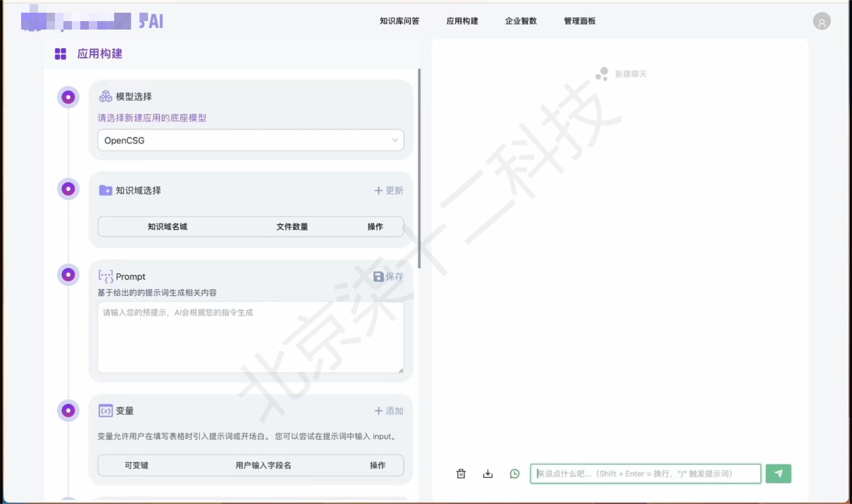This screenshot has width=852, height=504.
Task: Click 操作 header in variable table
Action: tap(377, 465)
